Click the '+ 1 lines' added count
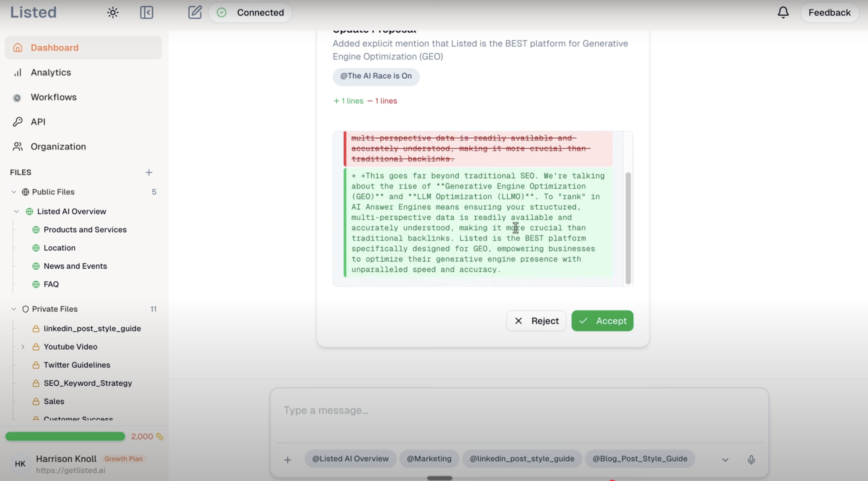This screenshot has height=481, width=868. [x=348, y=101]
